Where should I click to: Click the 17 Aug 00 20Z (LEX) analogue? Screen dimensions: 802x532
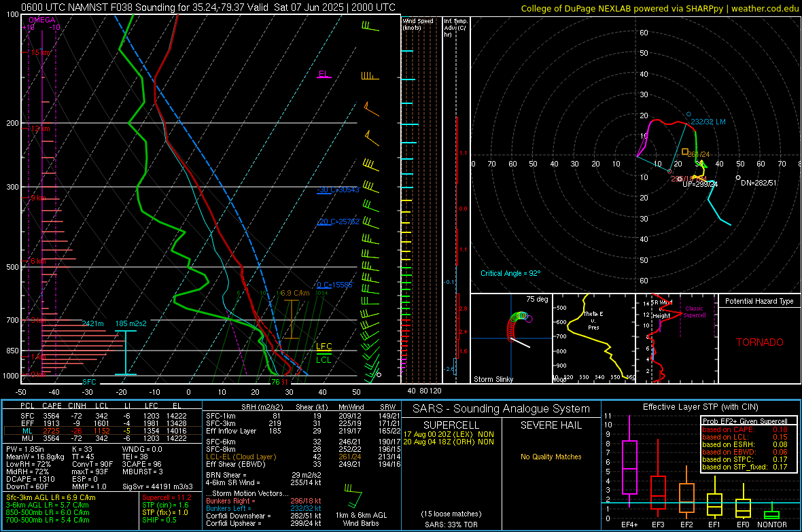tap(449, 434)
